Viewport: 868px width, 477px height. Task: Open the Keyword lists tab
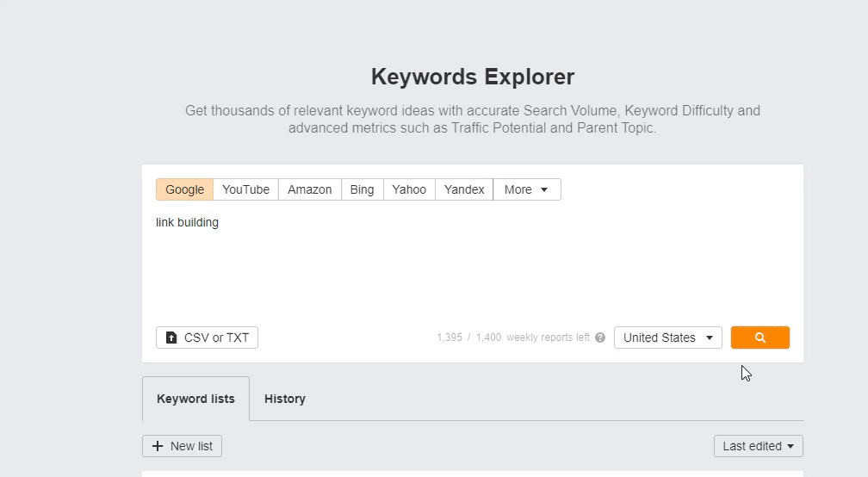point(196,399)
